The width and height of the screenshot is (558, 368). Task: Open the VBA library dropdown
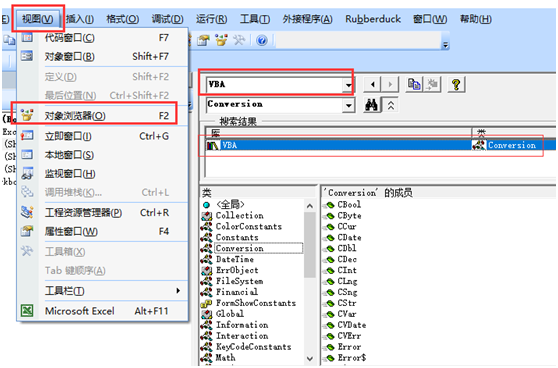point(348,85)
